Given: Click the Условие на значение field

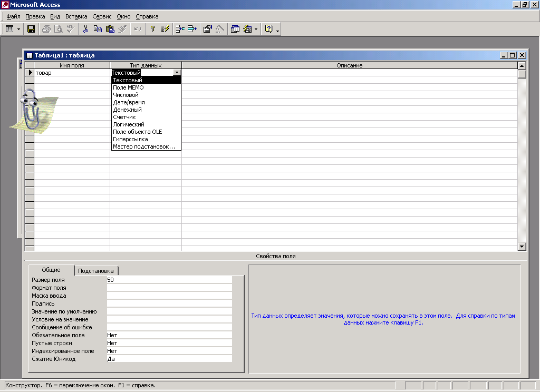Looking at the screenshot, I should [x=169, y=319].
